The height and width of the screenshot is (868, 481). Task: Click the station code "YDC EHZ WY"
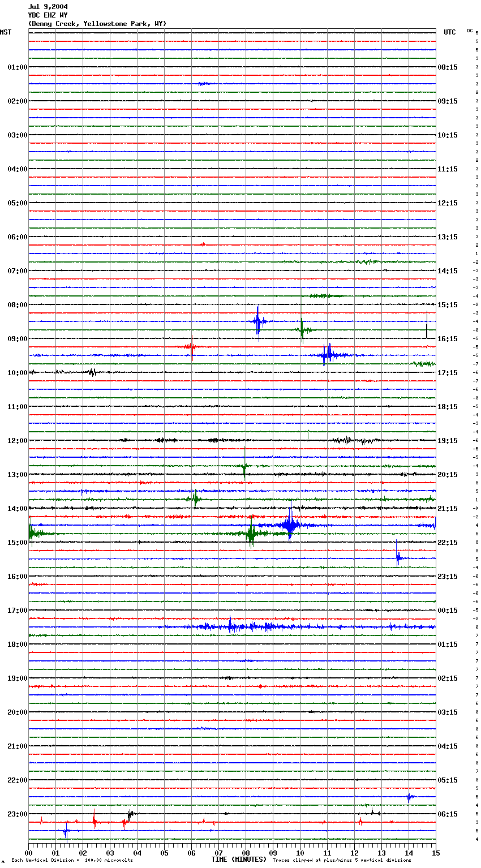pos(48,15)
